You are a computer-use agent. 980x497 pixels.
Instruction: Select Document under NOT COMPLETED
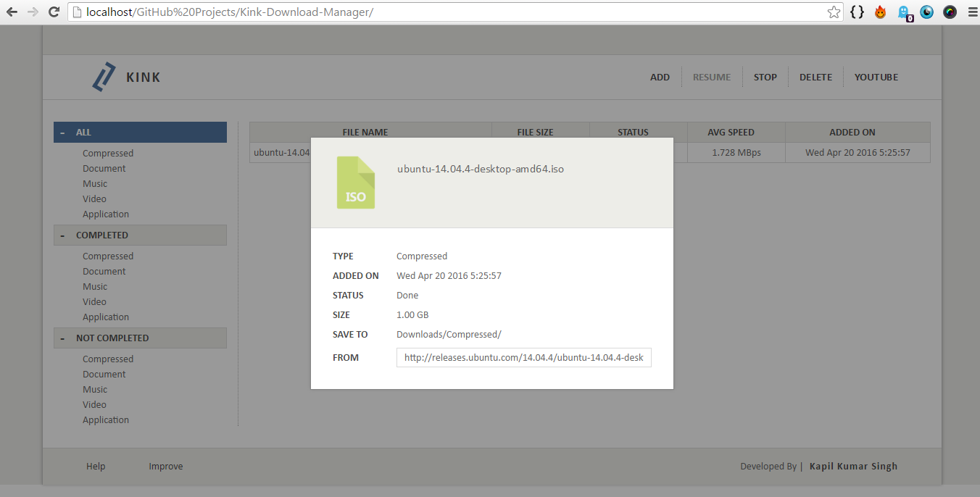point(104,374)
